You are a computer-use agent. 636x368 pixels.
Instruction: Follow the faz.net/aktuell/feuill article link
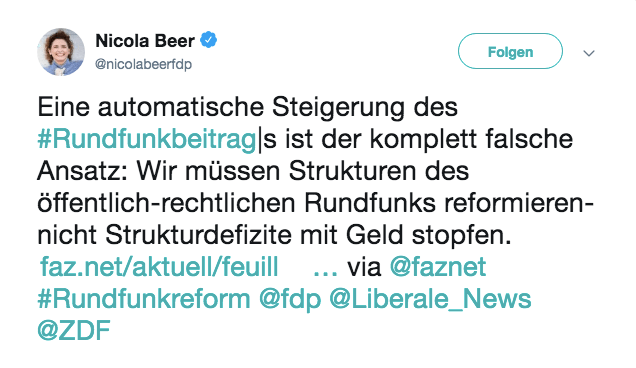pyautogui.click(x=159, y=267)
